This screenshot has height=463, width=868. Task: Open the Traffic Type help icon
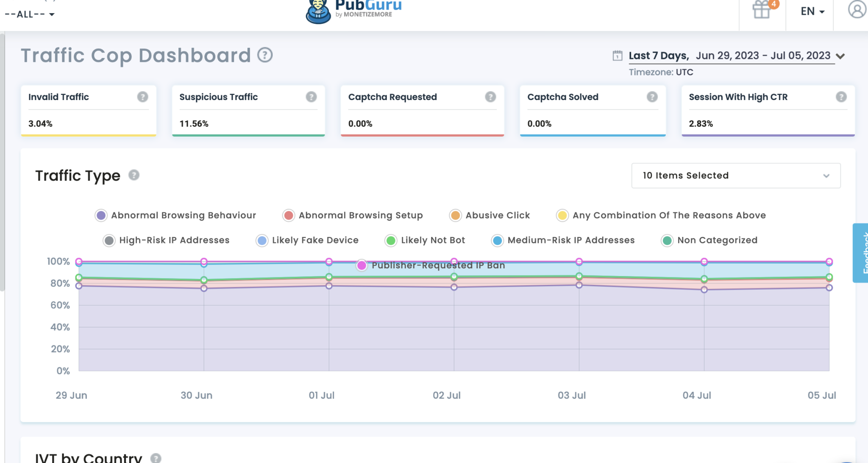coord(134,175)
